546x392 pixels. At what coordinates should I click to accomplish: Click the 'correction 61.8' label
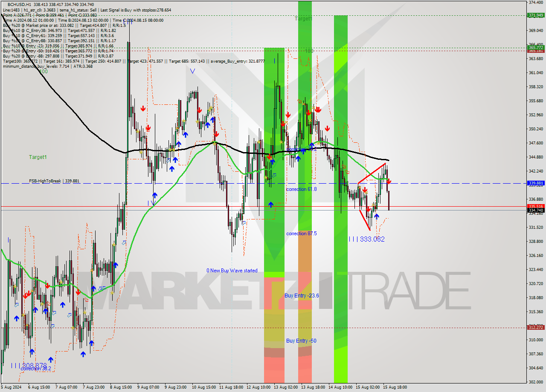[302, 189]
